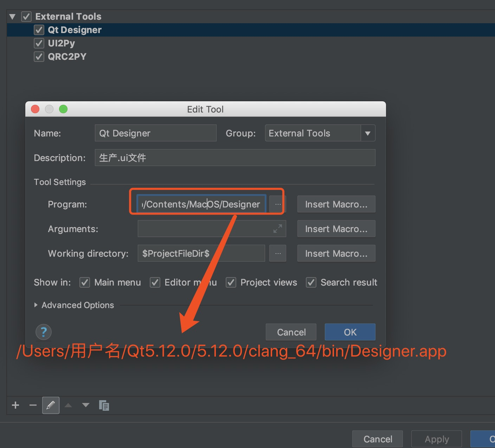Expand the Advanced Options section
The image size is (495, 448).
36,305
